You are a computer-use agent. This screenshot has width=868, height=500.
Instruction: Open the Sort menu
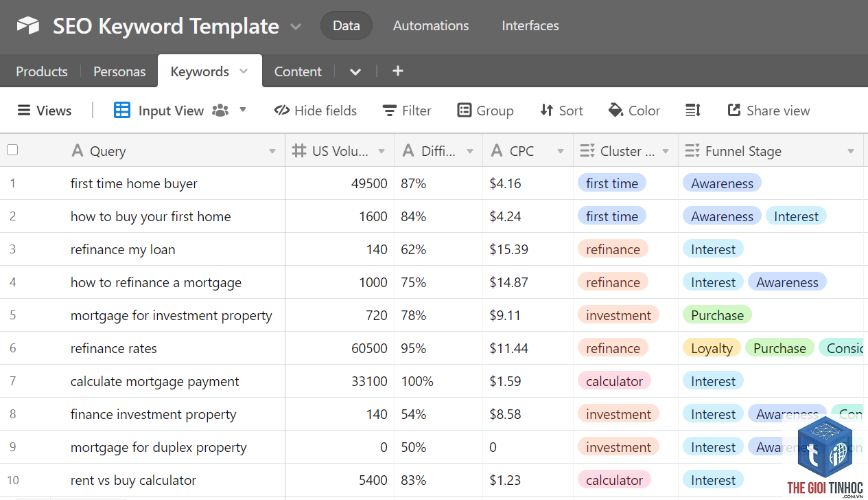point(561,111)
